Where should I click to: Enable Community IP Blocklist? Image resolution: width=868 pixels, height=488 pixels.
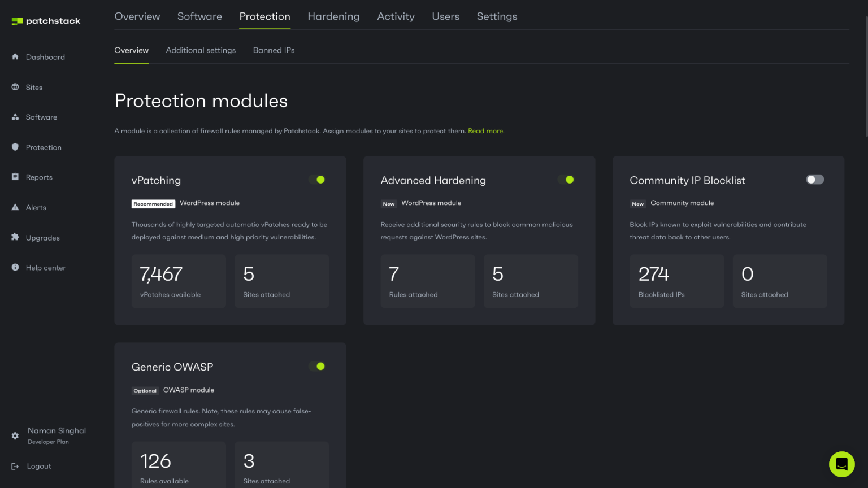[814, 179]
